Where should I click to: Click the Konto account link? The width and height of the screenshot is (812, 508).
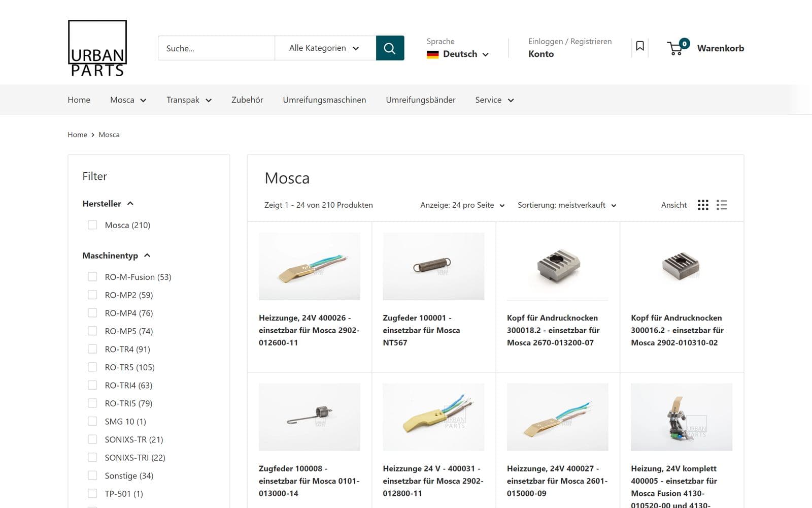point(541,54)
